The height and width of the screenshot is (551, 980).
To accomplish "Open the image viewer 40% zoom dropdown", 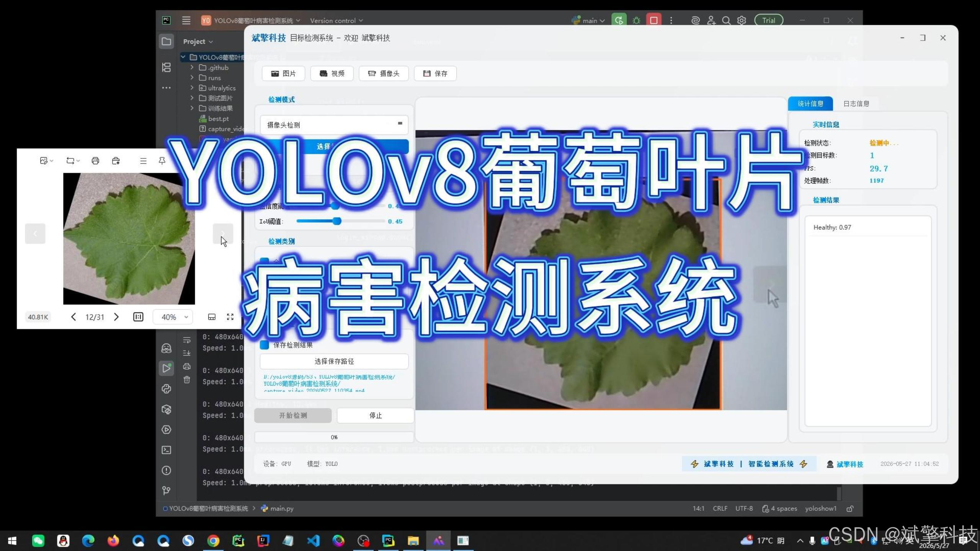I will pos(173,317).
